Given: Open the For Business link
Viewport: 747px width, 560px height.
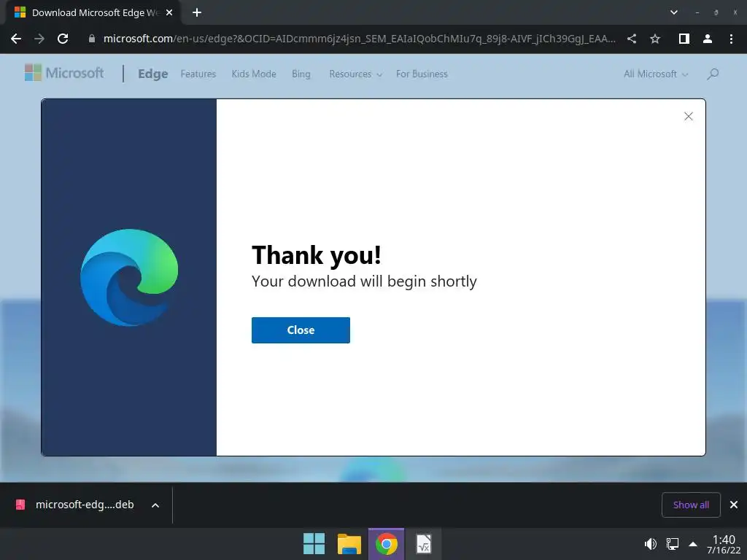Looking at the screenshot, I should tap(422, 74).
